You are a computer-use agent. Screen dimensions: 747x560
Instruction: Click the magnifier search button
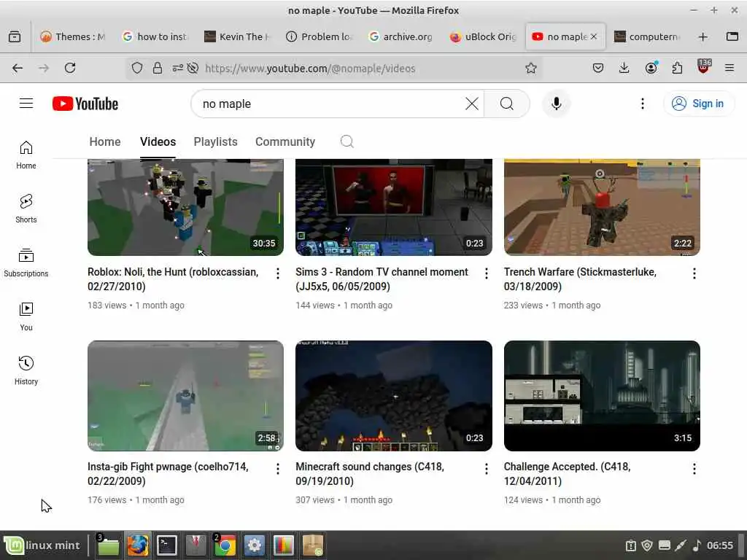point(507,104)
